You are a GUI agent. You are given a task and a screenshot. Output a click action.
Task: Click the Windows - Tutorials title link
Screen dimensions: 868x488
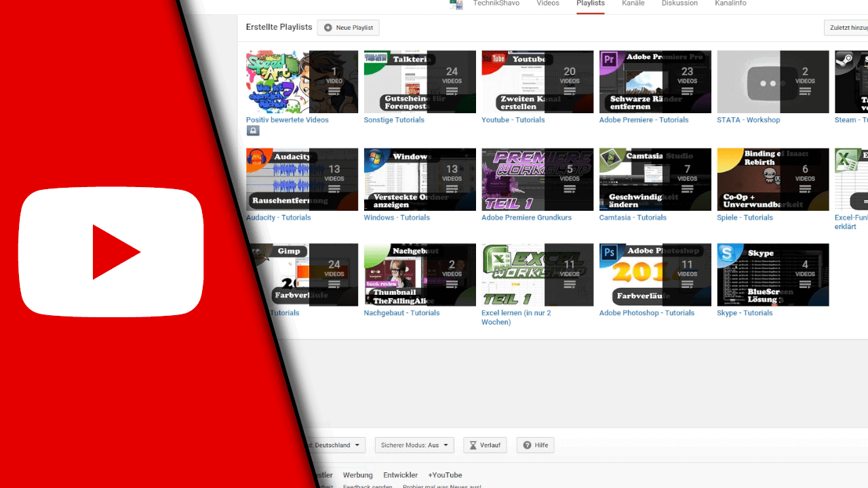click(x=397, y=218)
